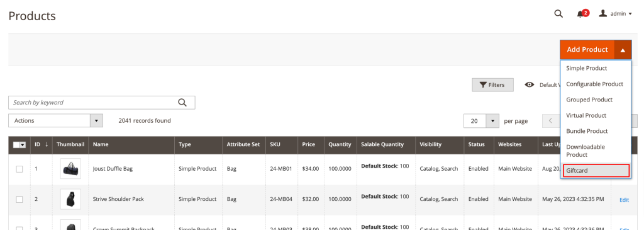Click SKU 24-MB04 cell
The width and height of the screenshot is (644, 230).
tap(281, 199)
